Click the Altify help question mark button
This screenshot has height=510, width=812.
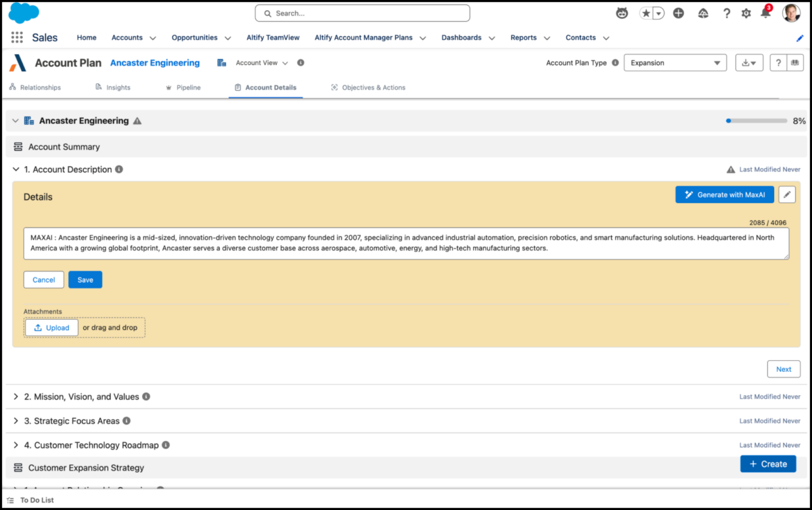(x=778, y=63)
